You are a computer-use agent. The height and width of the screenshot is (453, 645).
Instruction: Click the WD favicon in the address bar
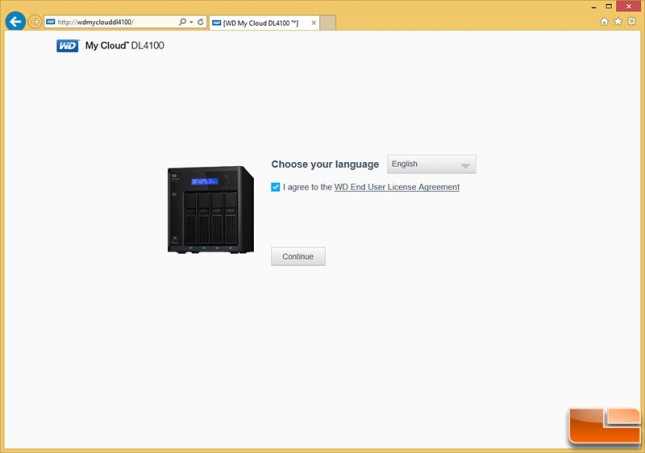51,22
